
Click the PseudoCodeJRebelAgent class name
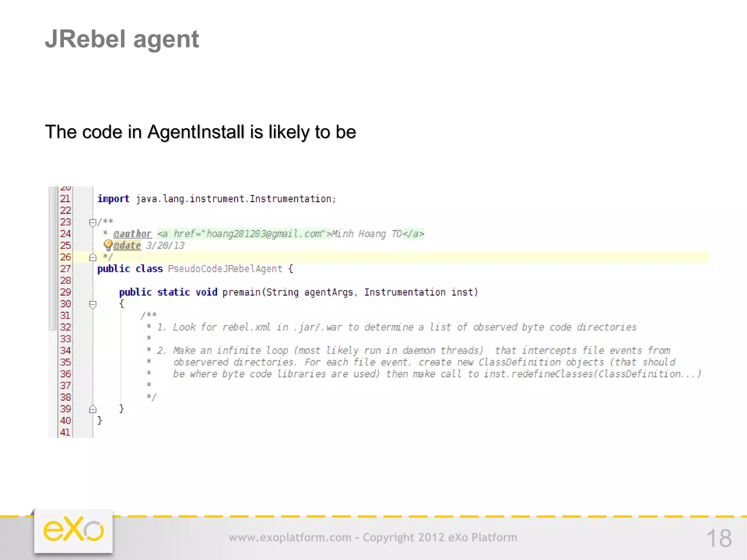225,269
